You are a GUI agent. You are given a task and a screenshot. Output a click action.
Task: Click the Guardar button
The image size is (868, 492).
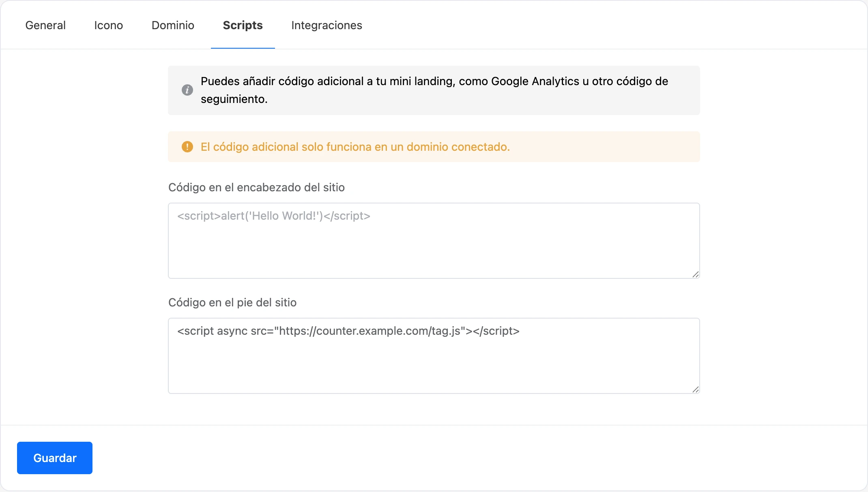pos(55,458)
